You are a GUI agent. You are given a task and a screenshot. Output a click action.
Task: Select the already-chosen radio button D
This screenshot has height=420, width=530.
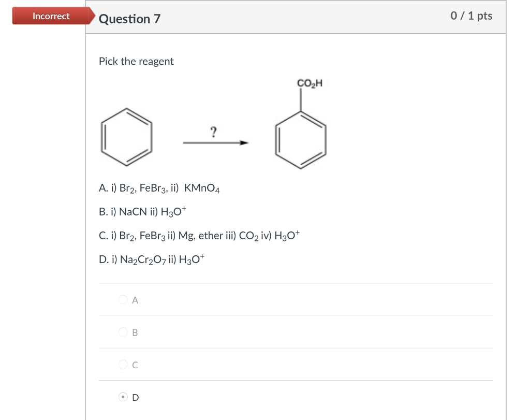click(123, 397)
